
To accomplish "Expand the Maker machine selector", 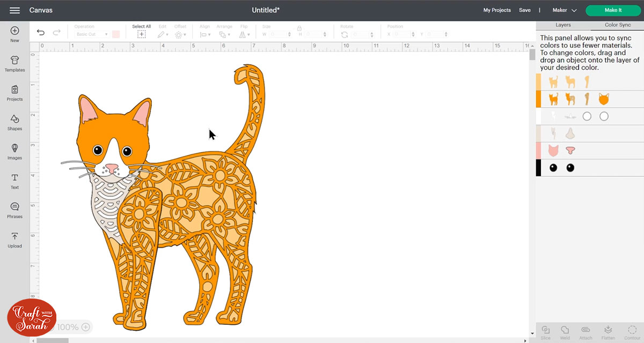I will [565, 10].
